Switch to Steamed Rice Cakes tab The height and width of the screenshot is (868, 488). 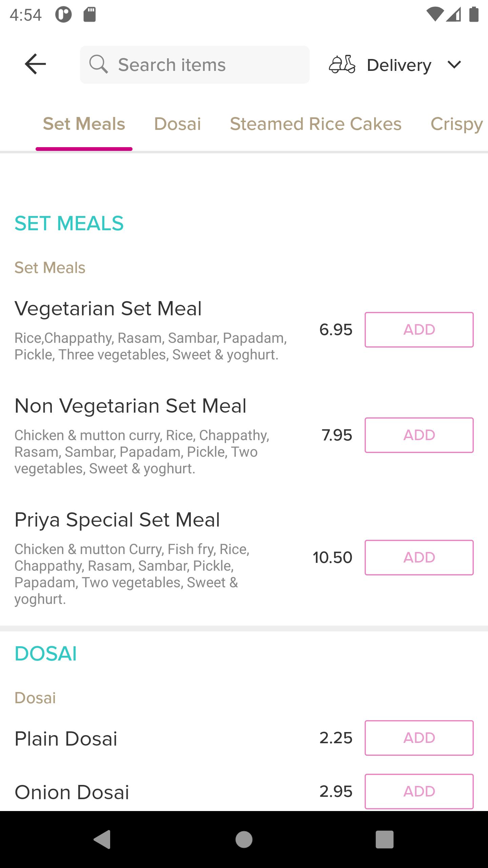[x=316, y=124]
